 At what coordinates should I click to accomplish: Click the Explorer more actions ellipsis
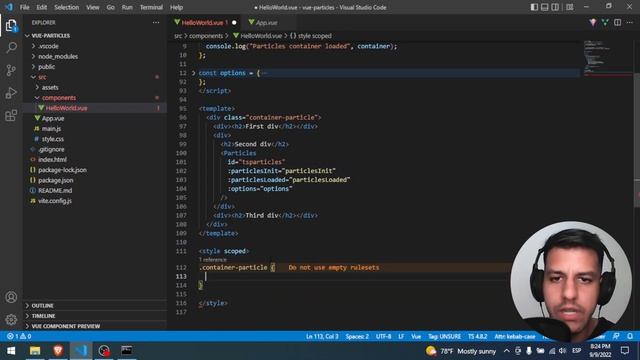point(156,22)
